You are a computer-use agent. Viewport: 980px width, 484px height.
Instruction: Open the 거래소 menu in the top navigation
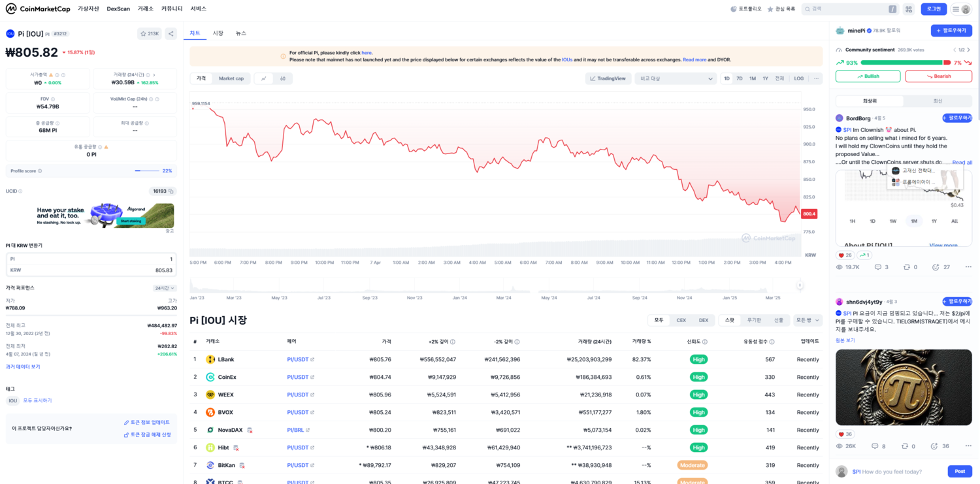pyautogui.click(x=145, y=9)
